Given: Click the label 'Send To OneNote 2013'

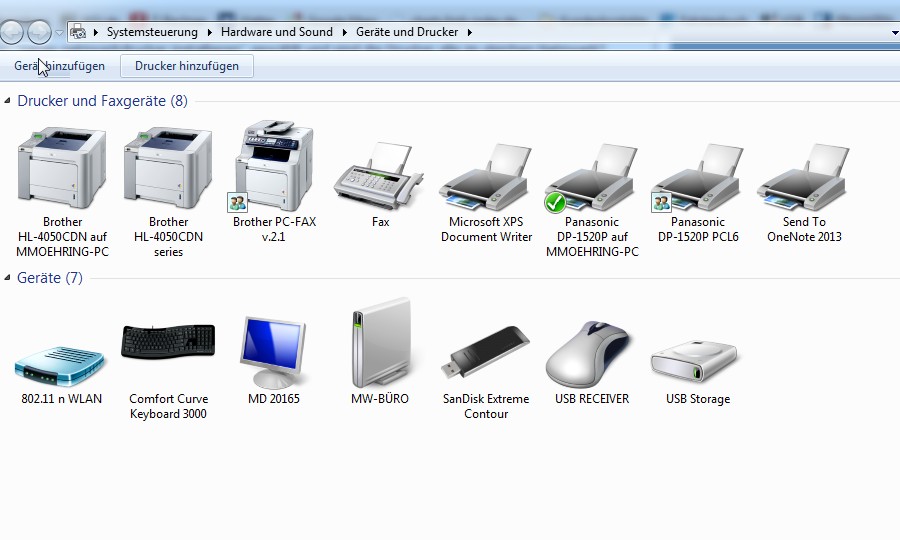Looking at the screenshot, I should 804,229.
